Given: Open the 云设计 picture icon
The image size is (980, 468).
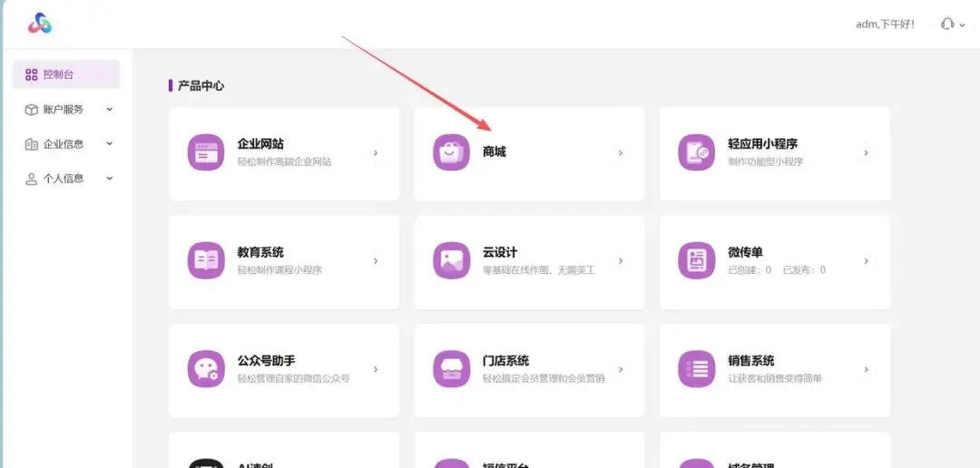Looking at the screenshot, I should [451, 260].
